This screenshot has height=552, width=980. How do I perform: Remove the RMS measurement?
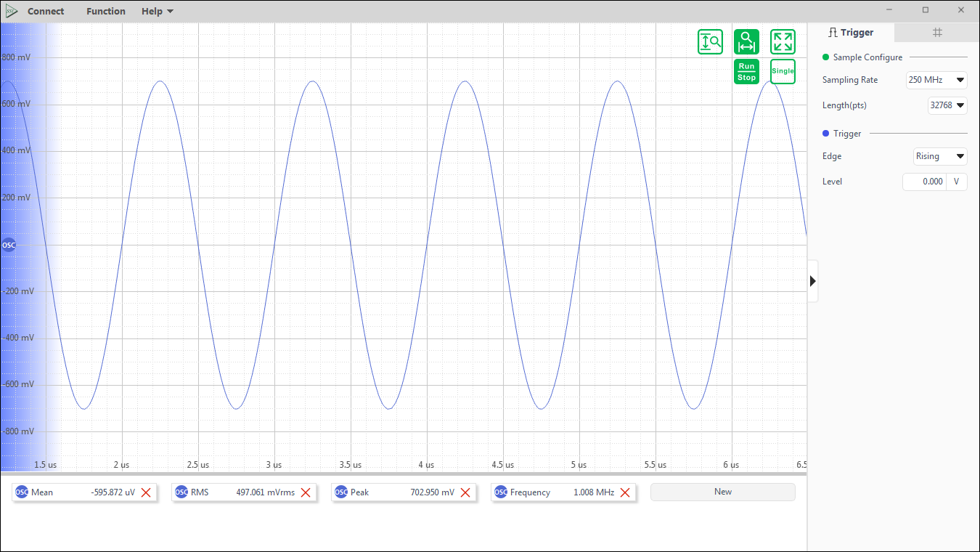pos(306,492)
